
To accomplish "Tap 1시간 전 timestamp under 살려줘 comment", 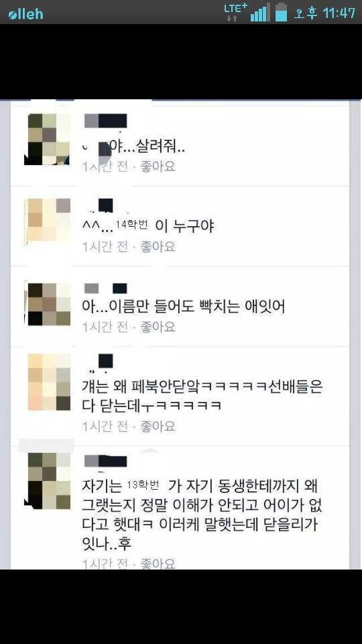I will [x=105, y=166].
